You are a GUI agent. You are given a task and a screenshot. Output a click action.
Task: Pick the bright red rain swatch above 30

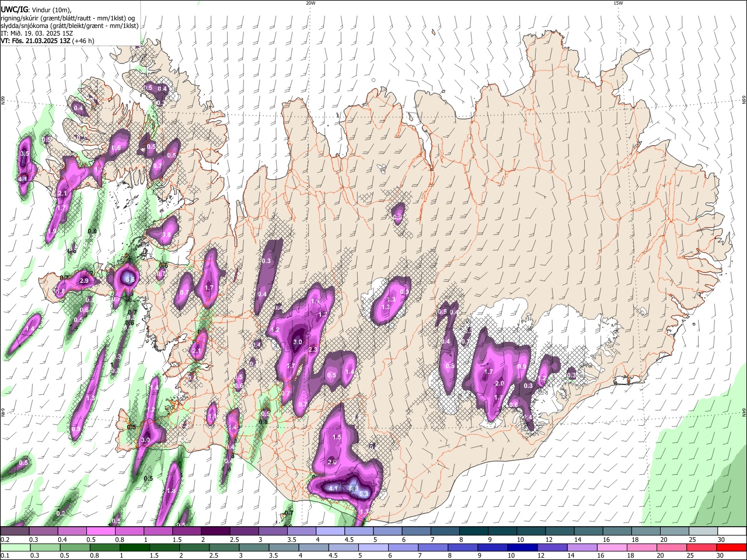click(x=732, y=547)
